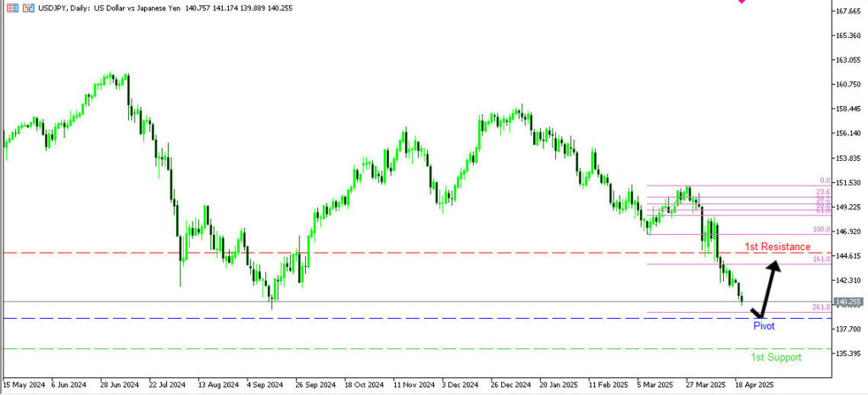Click 4 Sep 2024 on date axis
The image size is (868, 395).
(x=264, y=383)
